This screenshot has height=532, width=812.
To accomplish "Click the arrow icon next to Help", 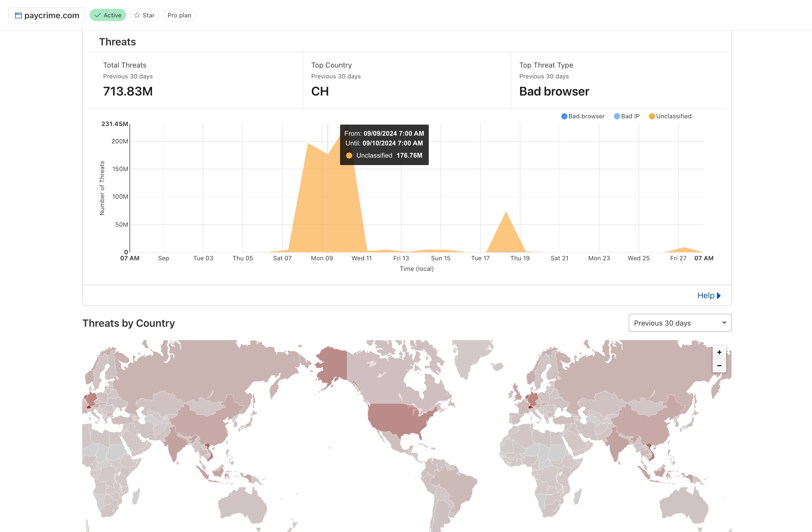I will coord(718,295).
